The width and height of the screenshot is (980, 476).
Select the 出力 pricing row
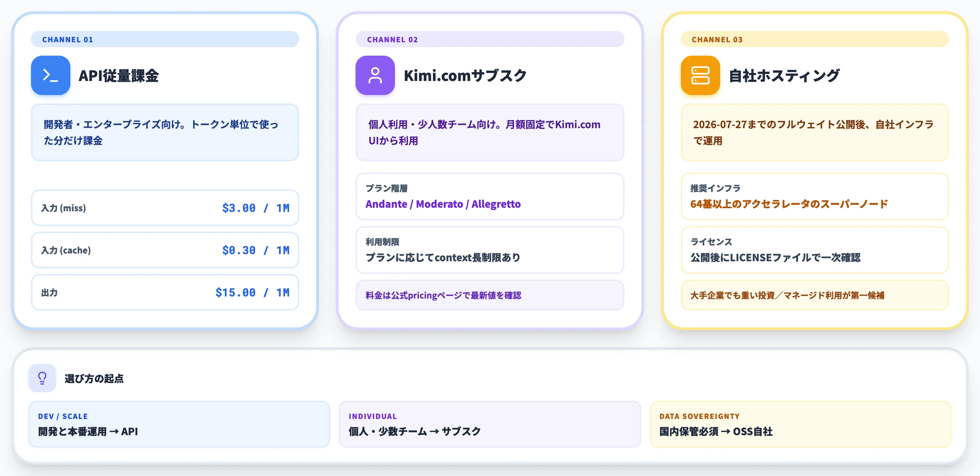(165, 292)
